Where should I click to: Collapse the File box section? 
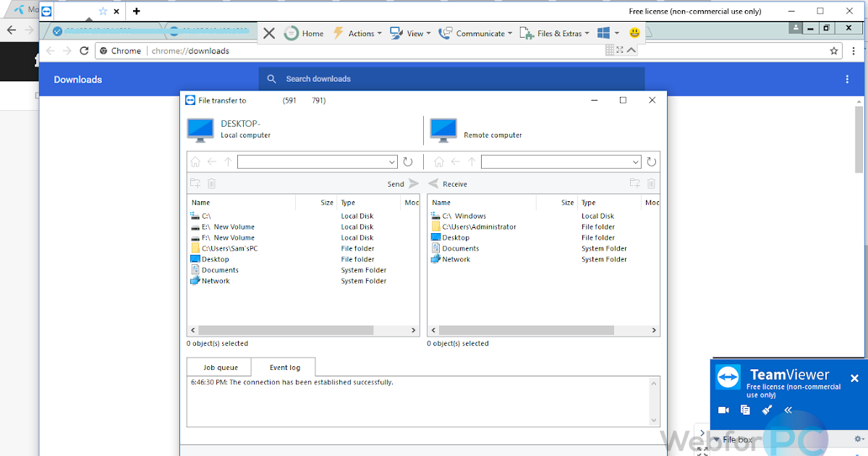pos(716,439)
